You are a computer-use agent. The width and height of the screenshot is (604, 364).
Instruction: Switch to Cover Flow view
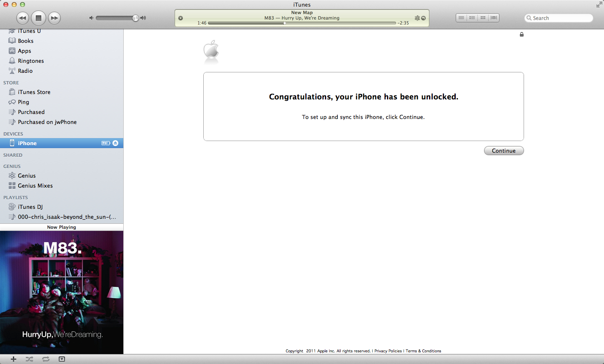pos(494,18)
